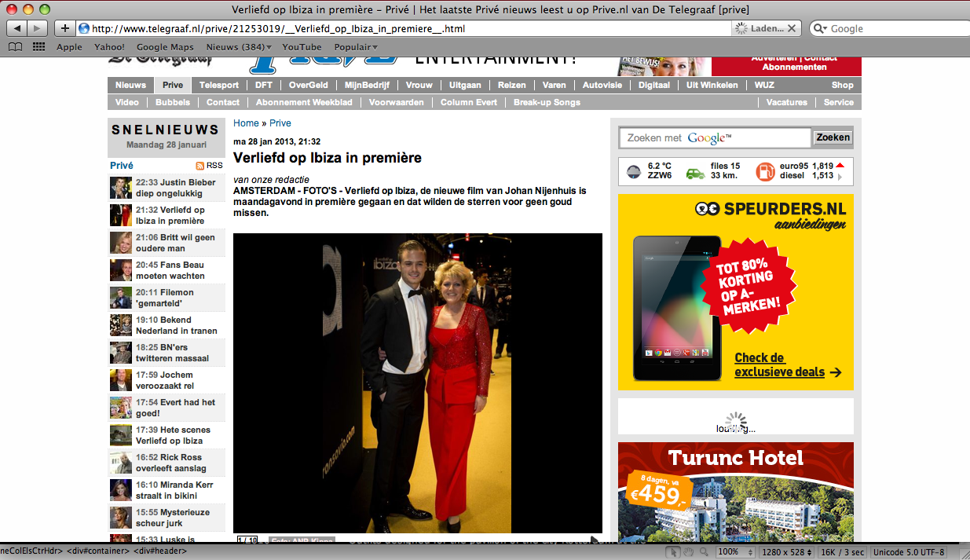This screenshot has width=970, height=560.
Task: Click thumbnail next to Hete scenes Verliefd op Ibiza
Action: coord(121,435)
